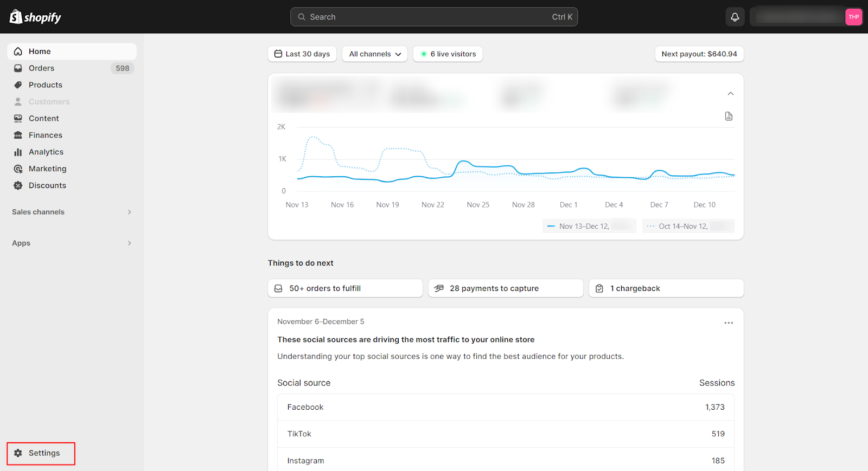
Task: Click the Analytics bar chart icon
Action: tap(18, 152)
